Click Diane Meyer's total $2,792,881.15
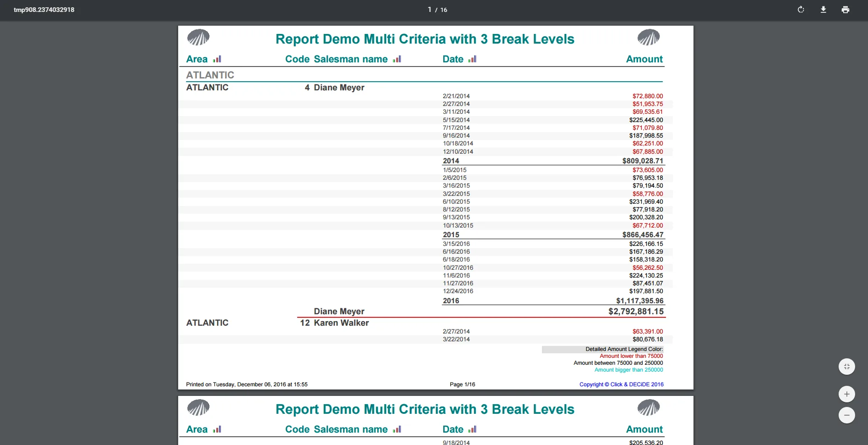 636,311
